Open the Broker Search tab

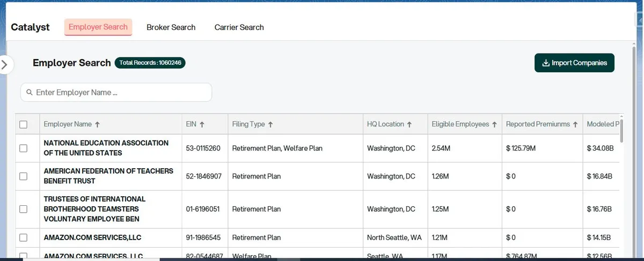pos(171,27)
